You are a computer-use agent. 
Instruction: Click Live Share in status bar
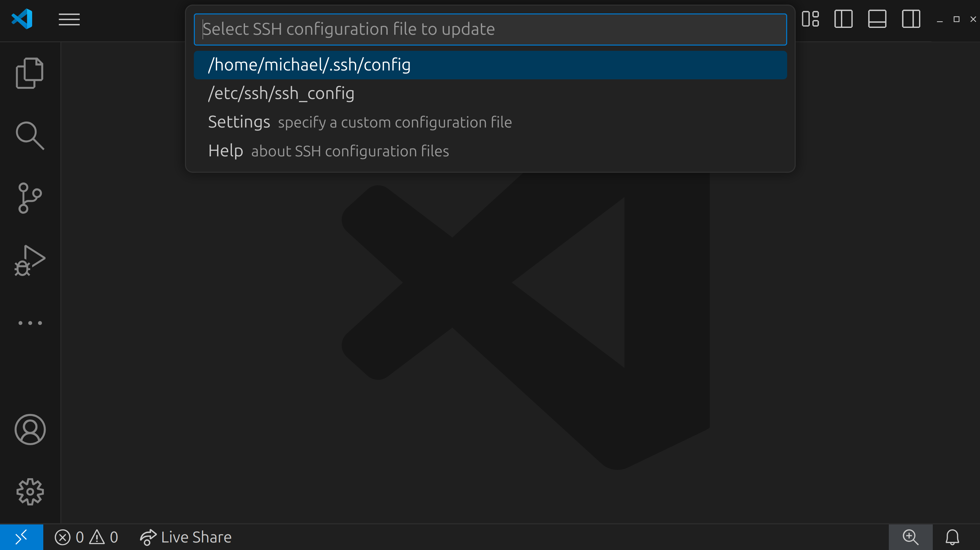(x=186, y=537)
